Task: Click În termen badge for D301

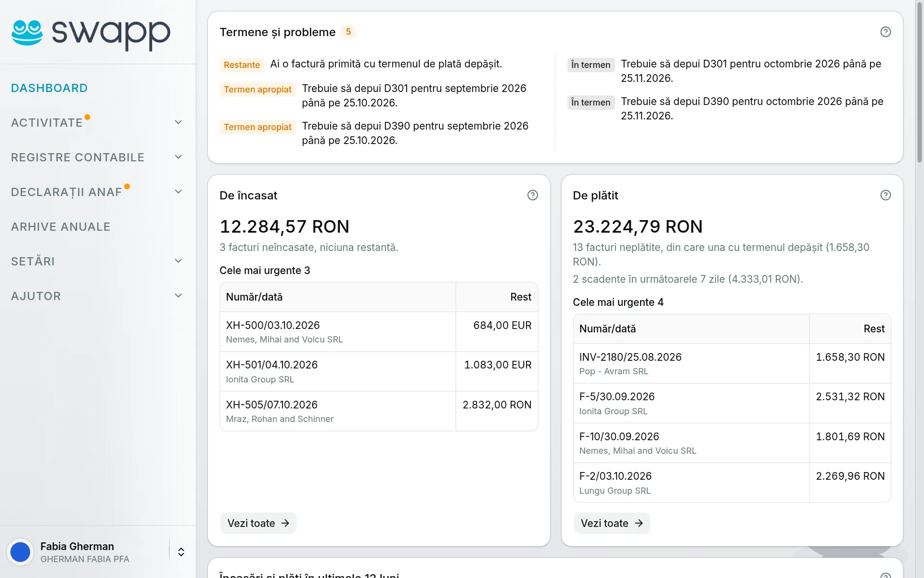Action: [590, 65]
